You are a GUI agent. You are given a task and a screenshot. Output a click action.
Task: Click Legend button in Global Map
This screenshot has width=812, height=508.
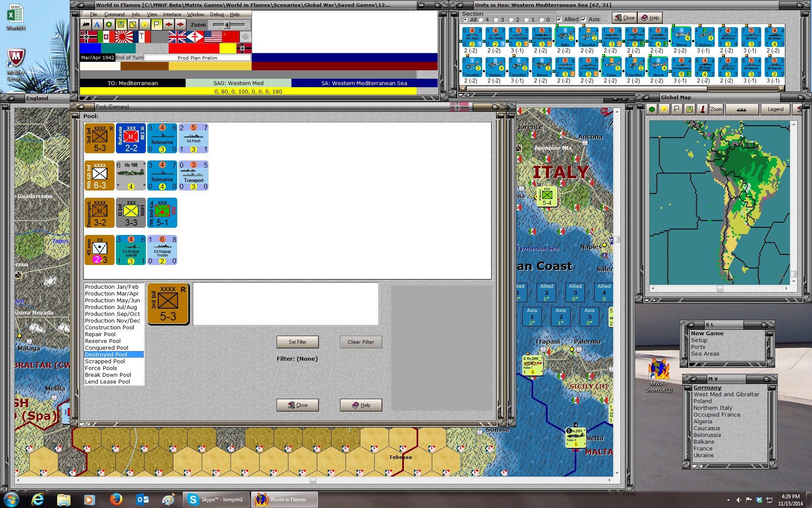point(775,109)
